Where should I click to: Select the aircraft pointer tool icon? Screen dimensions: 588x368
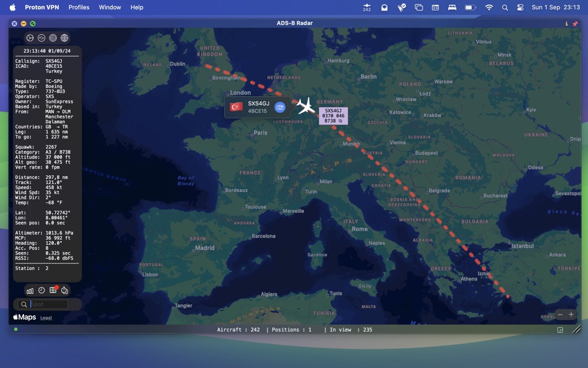point(30,38)
